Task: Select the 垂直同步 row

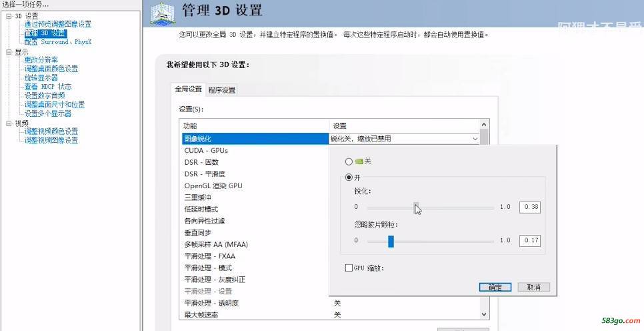Action: click(x=255, y=233)
